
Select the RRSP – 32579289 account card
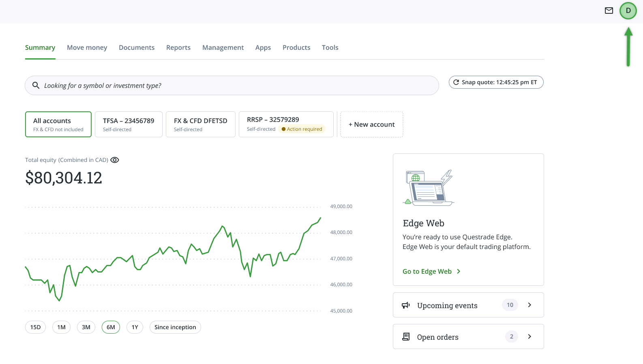(286, 124)
